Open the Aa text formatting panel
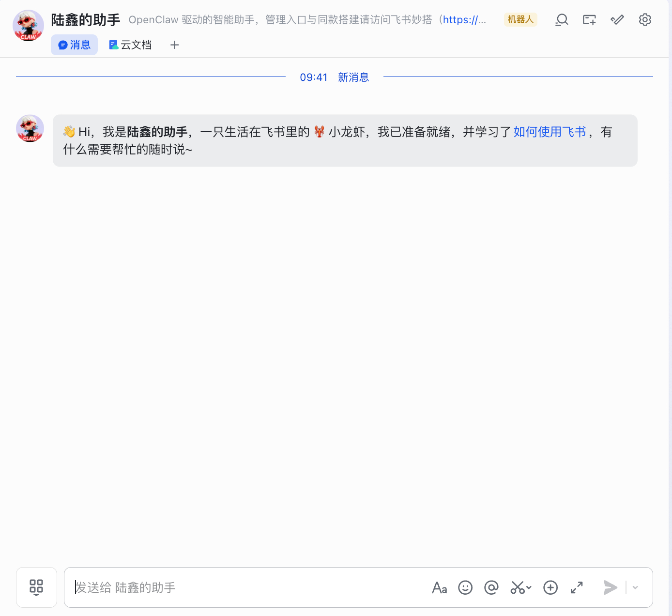This screenshot has height=616, width=672. pos(439,587)
